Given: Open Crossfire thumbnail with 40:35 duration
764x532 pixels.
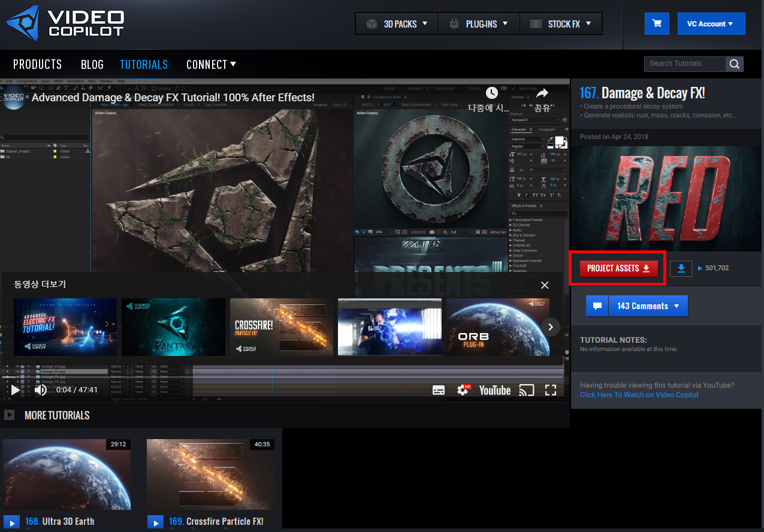Looking at the screenshot, I should 210,474.
